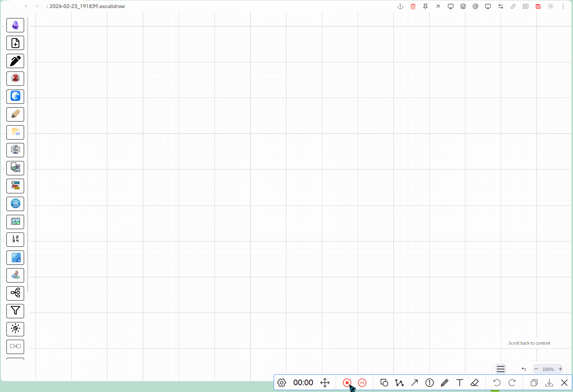Select the black pen script icon
The height and width of the screenshot is (392, 573).
click(x=15, y=61)
